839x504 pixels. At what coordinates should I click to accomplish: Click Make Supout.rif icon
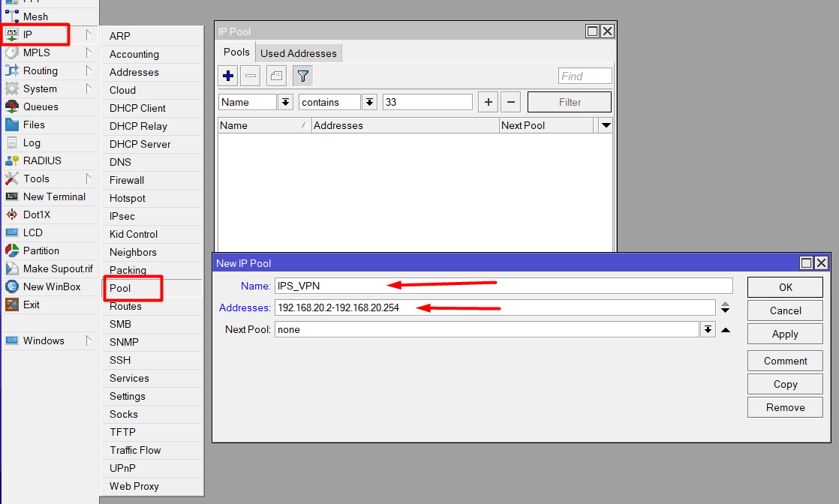12,268
